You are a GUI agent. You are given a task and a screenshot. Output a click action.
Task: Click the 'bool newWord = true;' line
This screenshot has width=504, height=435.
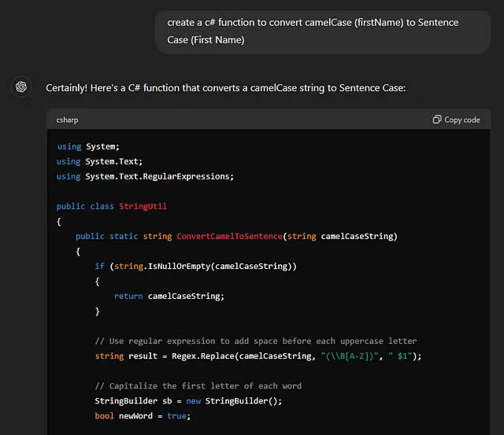tap(143, 416)
